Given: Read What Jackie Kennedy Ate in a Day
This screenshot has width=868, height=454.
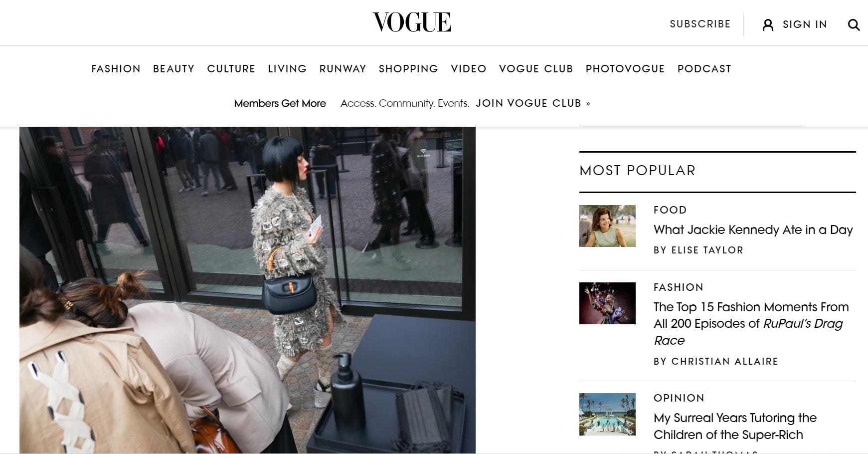Looking at the screenshot, I should tap(753, 229).
